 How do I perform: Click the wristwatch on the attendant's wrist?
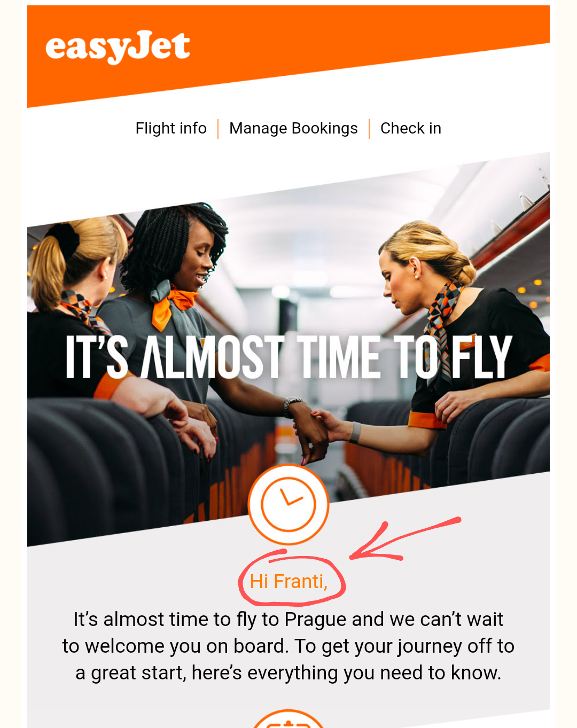(x=291, y=406)
